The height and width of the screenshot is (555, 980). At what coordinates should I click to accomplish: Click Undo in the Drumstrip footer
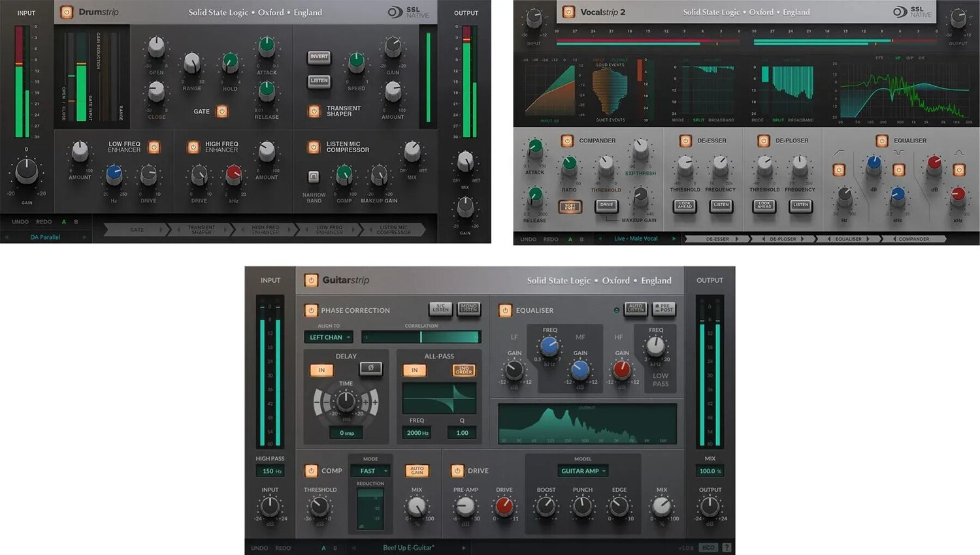[x=20, y=222]
